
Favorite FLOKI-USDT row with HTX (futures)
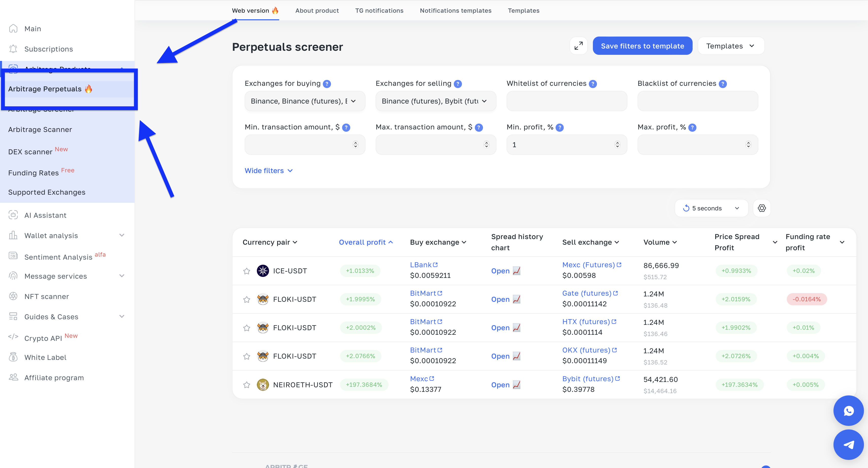[x=247, y=327]
